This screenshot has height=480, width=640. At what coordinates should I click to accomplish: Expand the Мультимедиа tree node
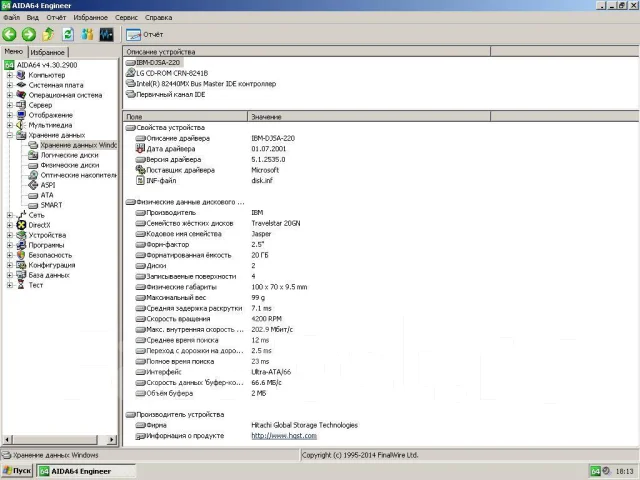(10, 125)
